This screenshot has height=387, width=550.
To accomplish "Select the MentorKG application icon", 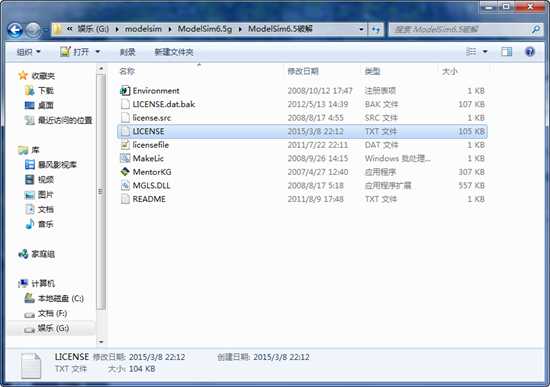I will [125, 172].
